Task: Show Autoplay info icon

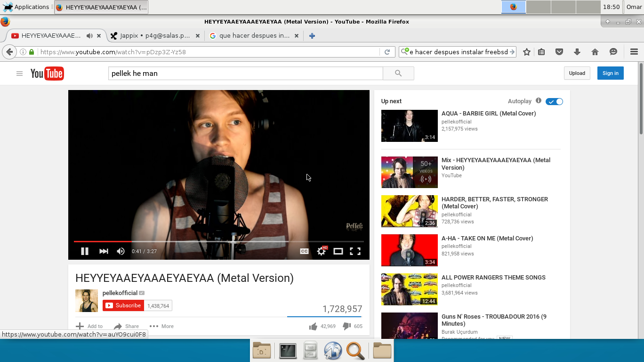Action: point(539,101)
